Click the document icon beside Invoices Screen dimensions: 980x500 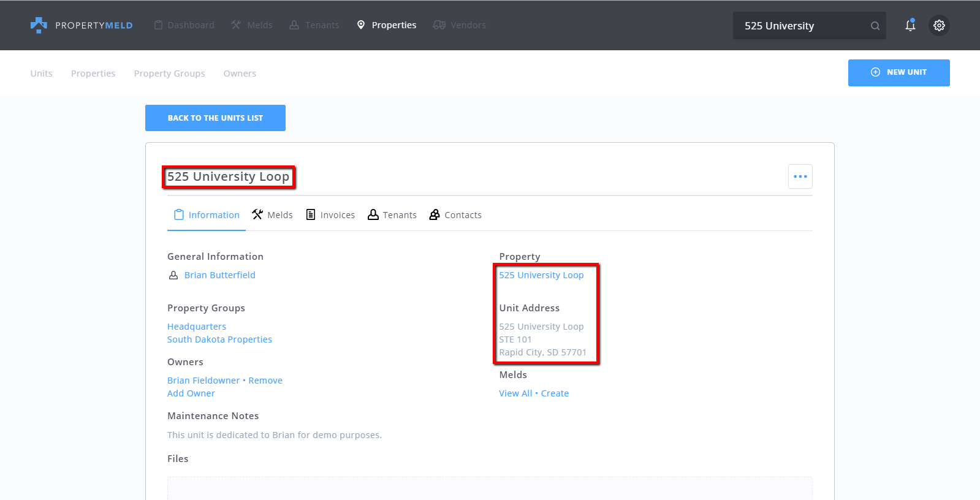(311, 214)
